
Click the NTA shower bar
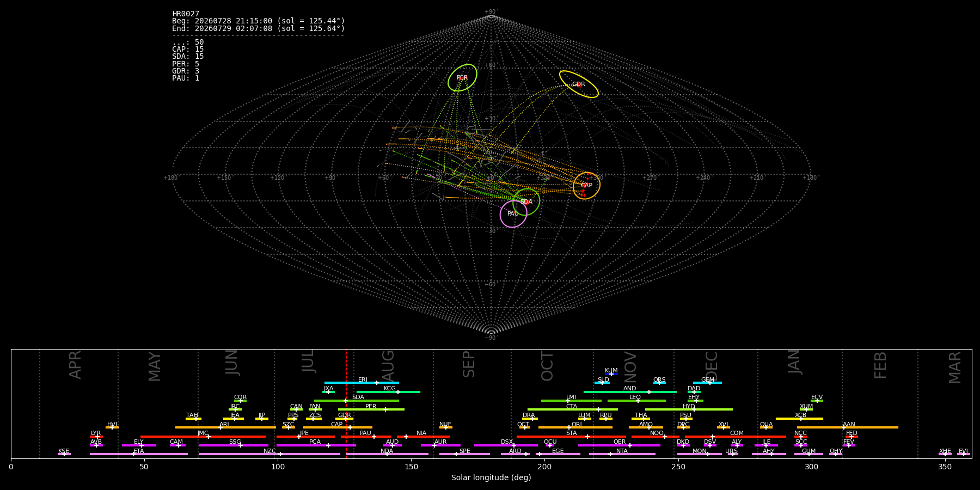pos(622,454)
